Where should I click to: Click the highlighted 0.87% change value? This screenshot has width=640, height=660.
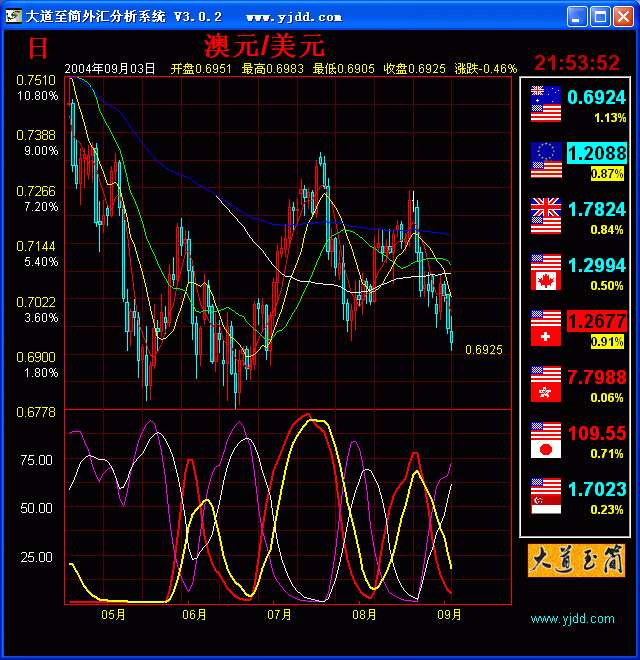point(607,173)
